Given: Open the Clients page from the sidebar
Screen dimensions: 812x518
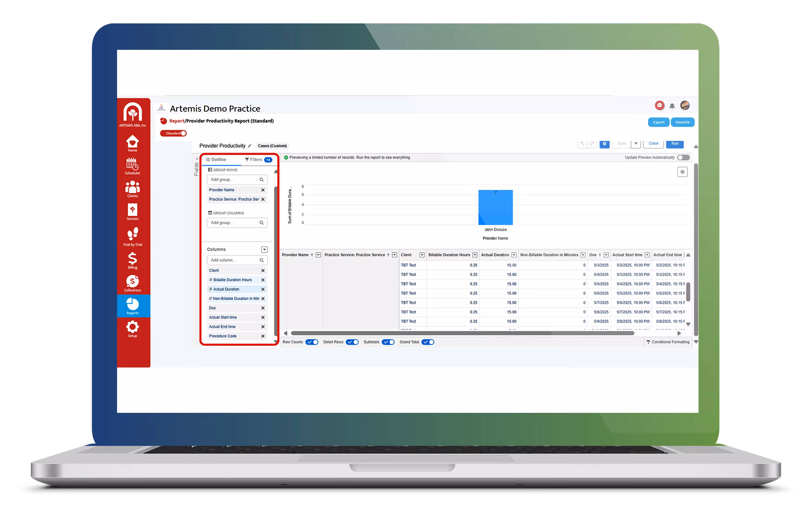Looking at the screenshot, I should point(132,188).
